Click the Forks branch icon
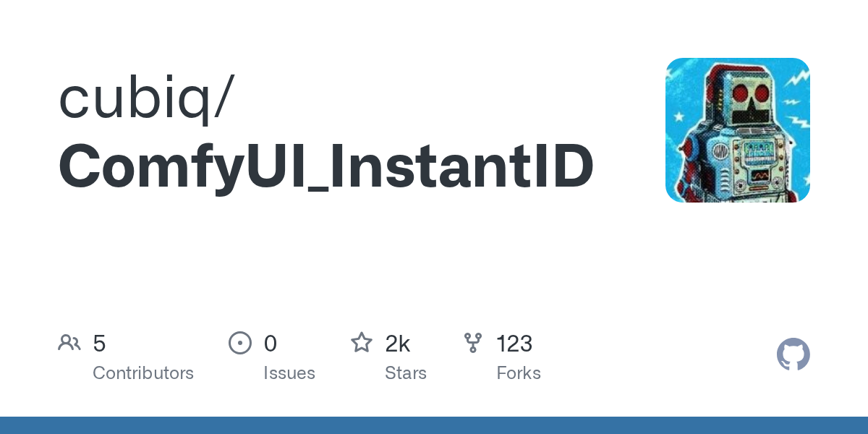 473,343
